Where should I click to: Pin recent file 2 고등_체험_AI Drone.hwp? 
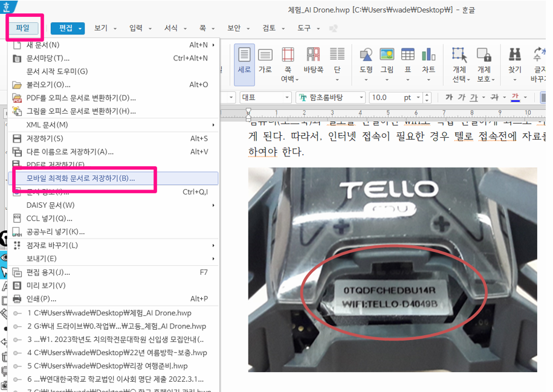tap(16, 326)
